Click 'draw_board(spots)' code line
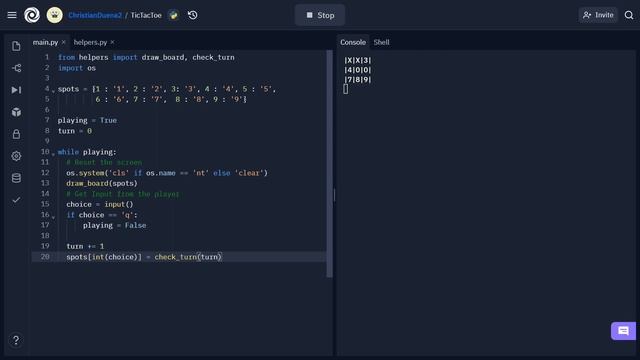This screenshot has width=640, height=360. point(102,183)
